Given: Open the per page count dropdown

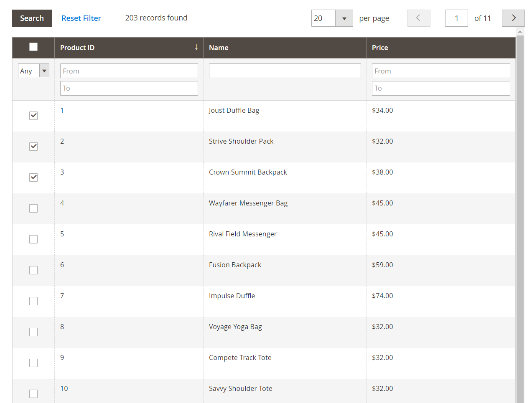Looking at the screenshot, I should coord(344,18).
